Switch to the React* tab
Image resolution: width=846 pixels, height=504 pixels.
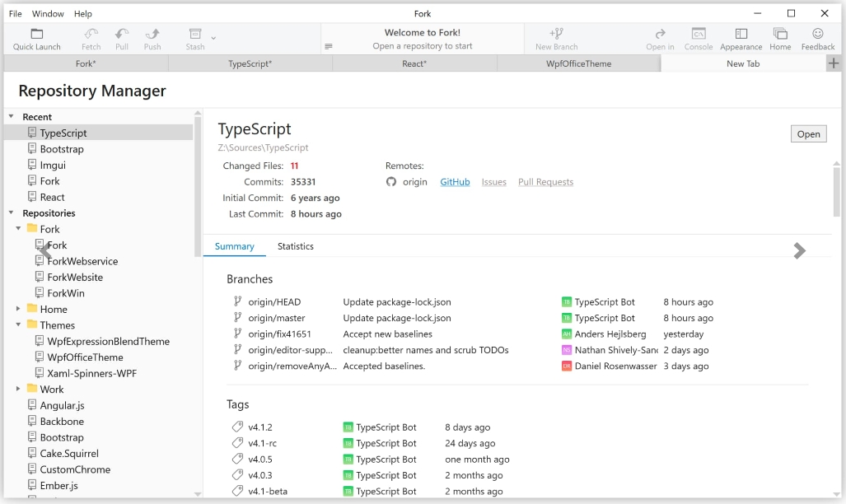(414, 63)
